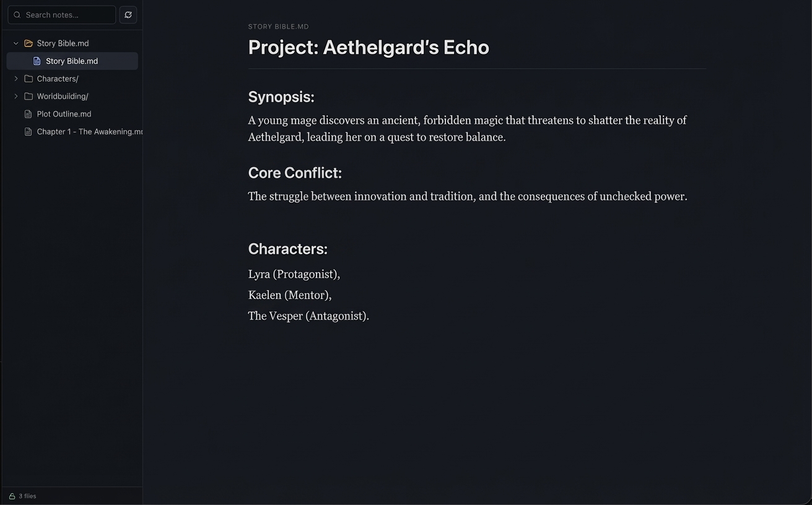This screenshot has width=812, height=505.
Task: Click the "3 files" status text
Action: point(27,496)
